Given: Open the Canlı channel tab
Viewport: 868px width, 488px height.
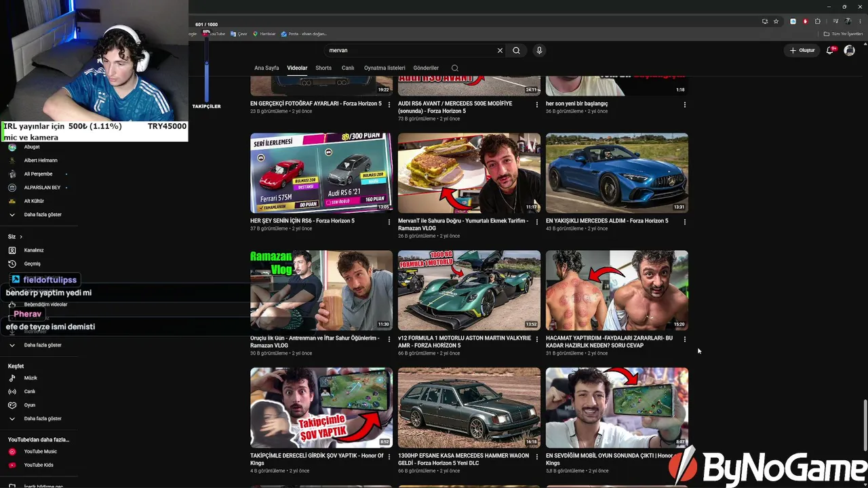Looking at the screenshot, I should point(348,68).
